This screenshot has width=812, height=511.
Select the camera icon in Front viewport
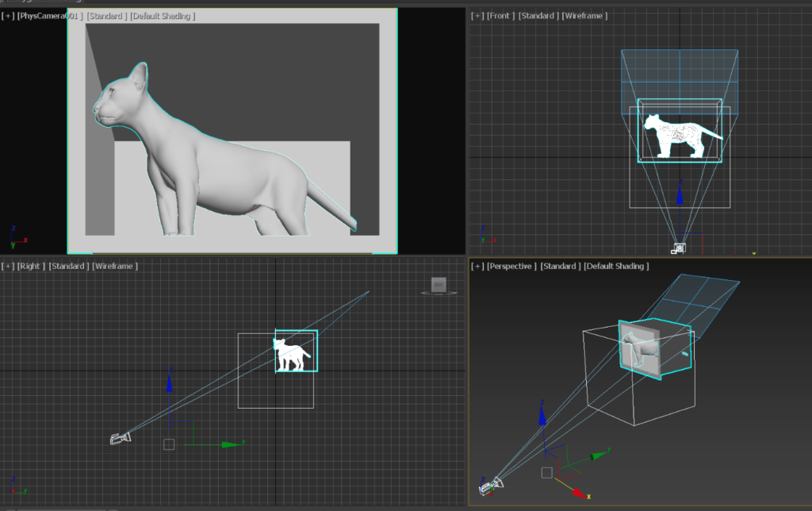tap(679, 249)
